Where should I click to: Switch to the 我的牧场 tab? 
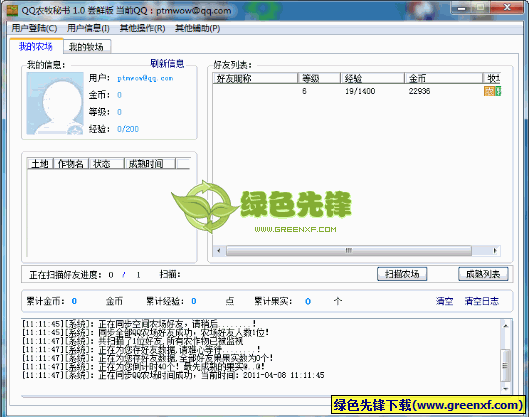86,47
